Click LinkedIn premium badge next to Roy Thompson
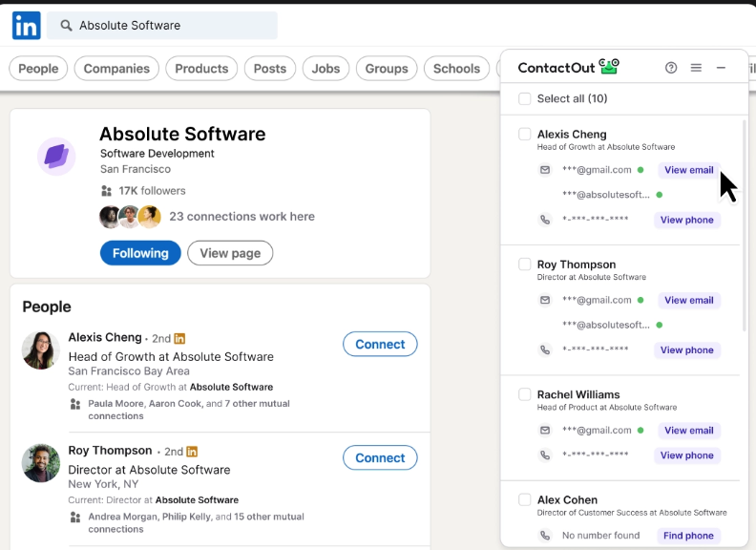 pos(192,452)
